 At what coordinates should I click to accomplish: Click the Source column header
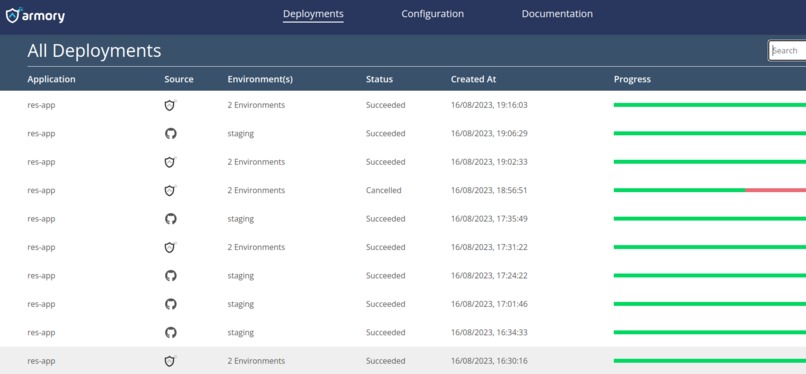click(179, 79)
